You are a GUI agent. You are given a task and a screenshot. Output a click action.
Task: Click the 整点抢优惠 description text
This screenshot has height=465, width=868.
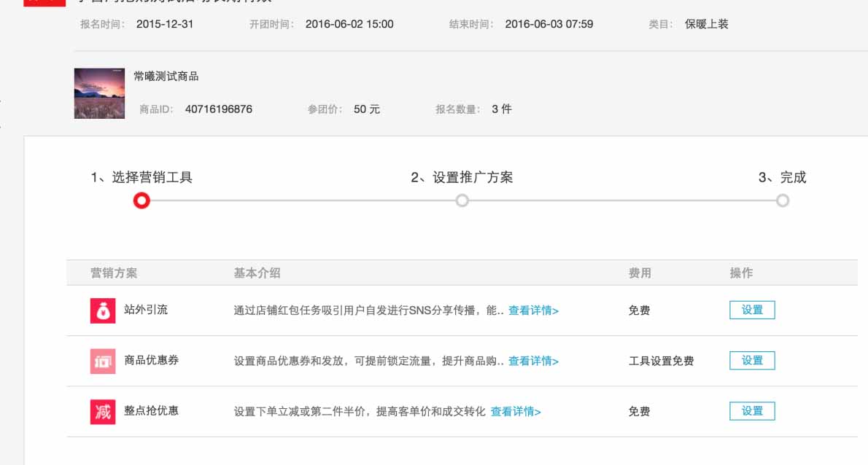point(360,411)
